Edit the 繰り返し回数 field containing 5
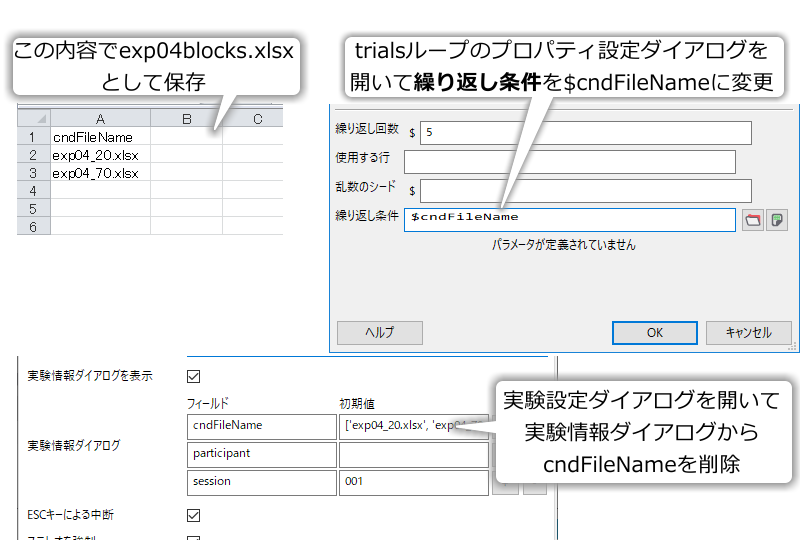Screen dimensions: 800x540 [586, 133]
